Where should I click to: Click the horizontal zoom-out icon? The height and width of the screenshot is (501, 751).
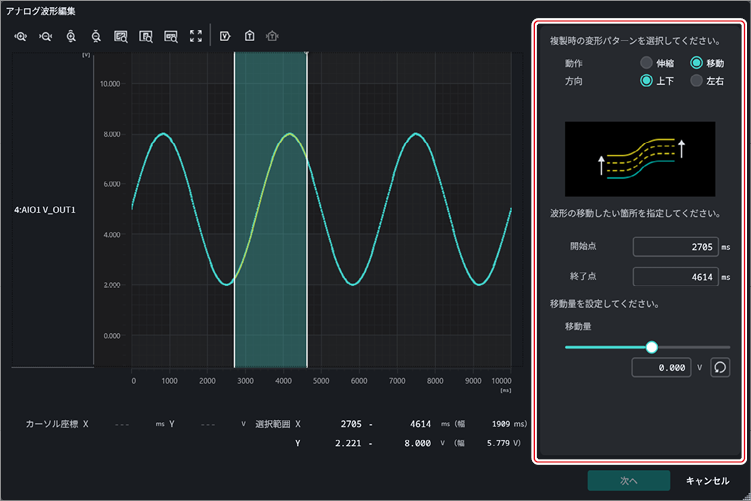click(x=46, y=36)
